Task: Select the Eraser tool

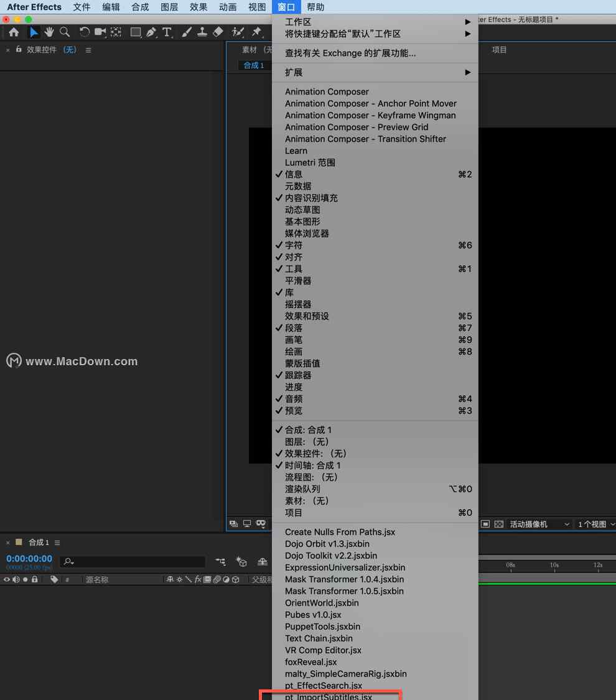Action: coord(218,32)
